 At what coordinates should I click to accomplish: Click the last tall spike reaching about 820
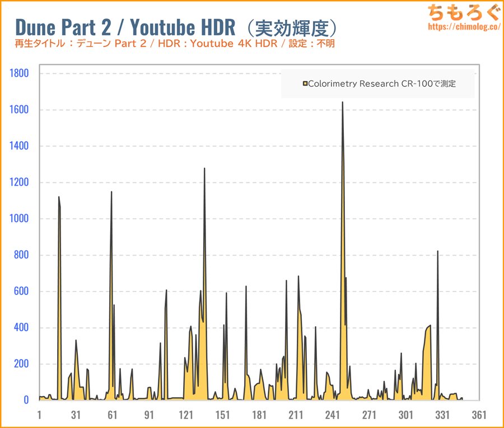tap(437, 251)
